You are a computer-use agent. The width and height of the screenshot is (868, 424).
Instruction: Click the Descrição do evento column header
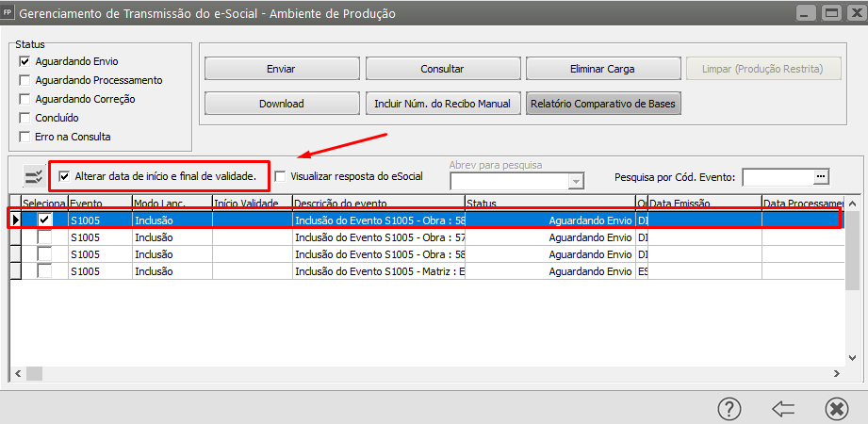[x=379, y=204]
